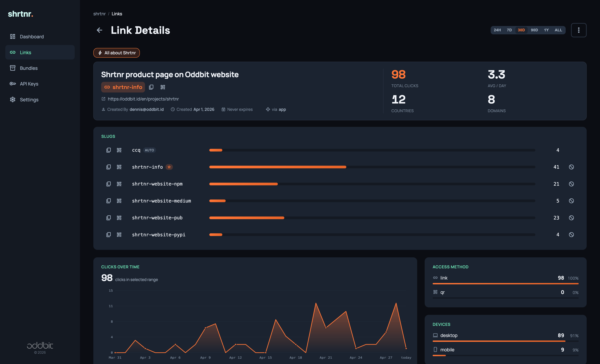
Task: Click the count 41 in the shrtnr-info row
Action: [x=556, y=167]
